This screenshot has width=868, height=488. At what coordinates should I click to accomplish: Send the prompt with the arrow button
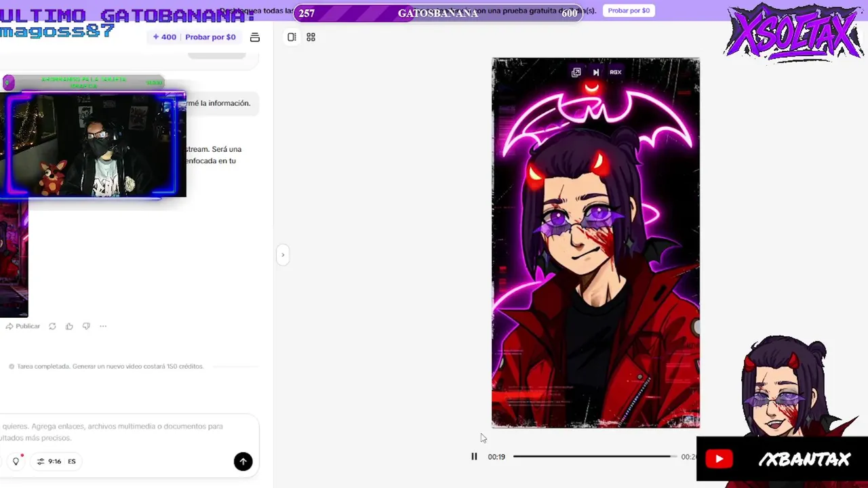tap(243, 462)
